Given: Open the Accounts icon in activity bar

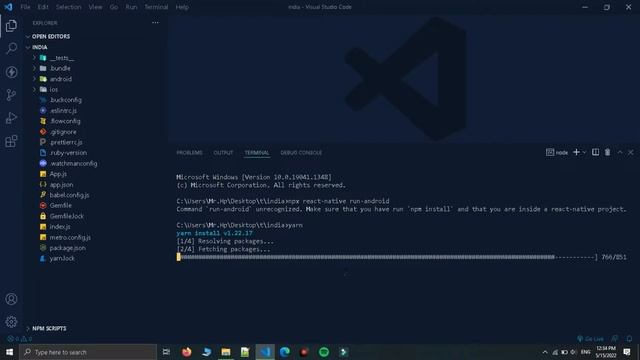Looking at the screenshot, I should coord(11,299).
